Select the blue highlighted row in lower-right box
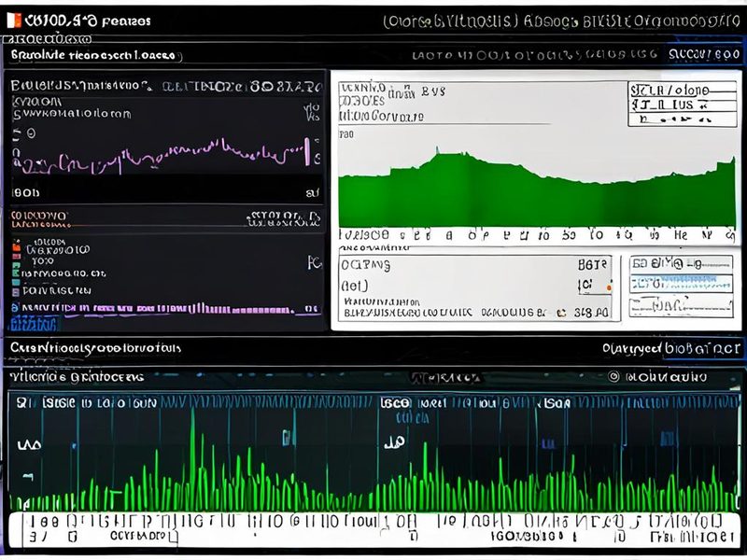Image resolution: width=747 pixels, height=560 pixels. point(681,283)
